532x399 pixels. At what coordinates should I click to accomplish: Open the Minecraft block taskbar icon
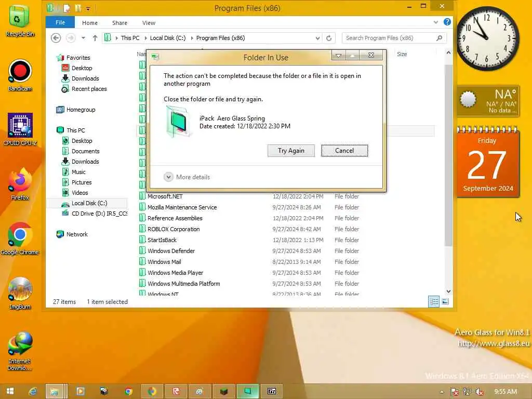point(223,391)
